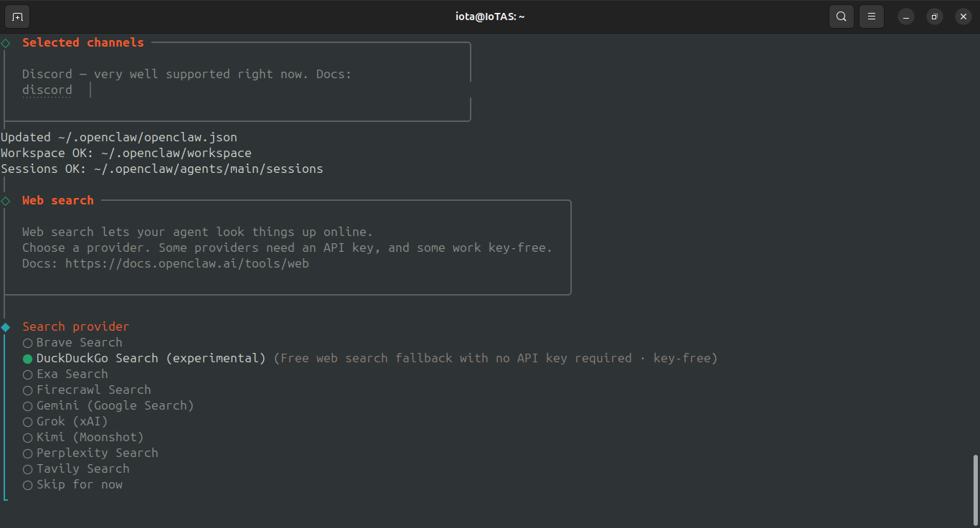The image size is (980, 528).
Task: Click the 'Choose a provider' description line
Action: pyautogui.click(x=288, y=247)
